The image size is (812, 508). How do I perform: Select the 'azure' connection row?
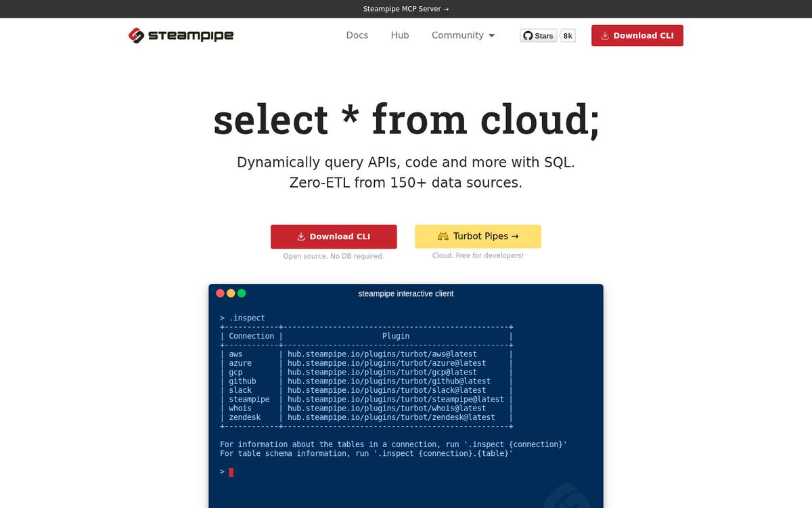point(366,363)
